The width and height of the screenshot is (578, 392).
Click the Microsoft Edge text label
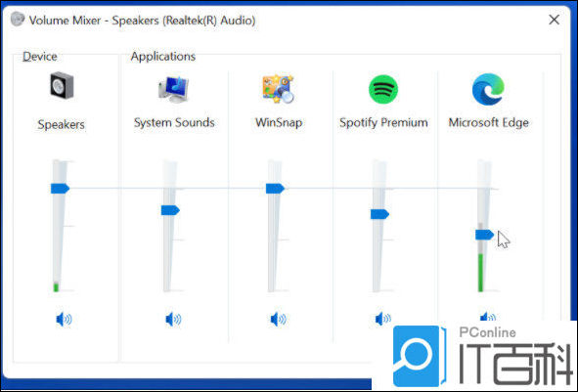pos(488,122)
